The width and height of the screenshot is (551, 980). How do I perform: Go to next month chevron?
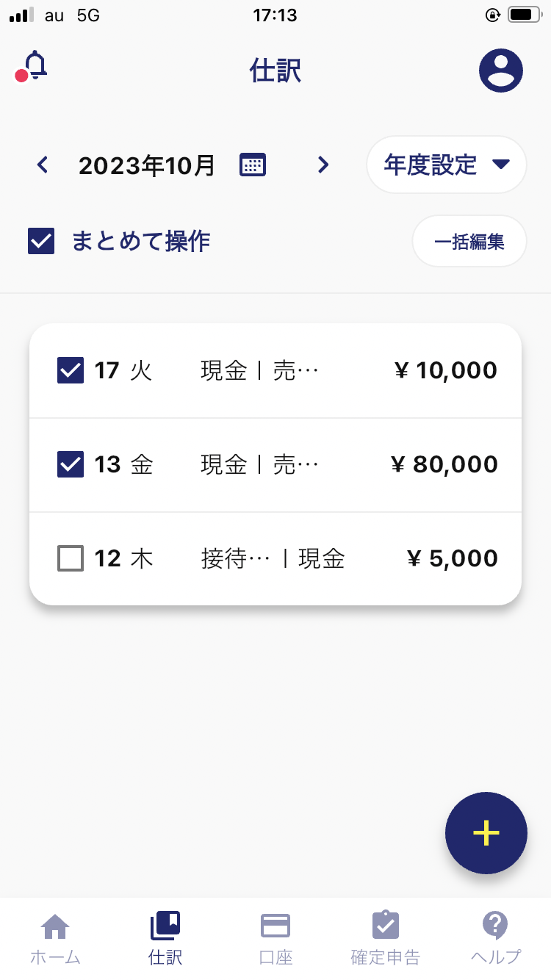click(x=323, y=165)
